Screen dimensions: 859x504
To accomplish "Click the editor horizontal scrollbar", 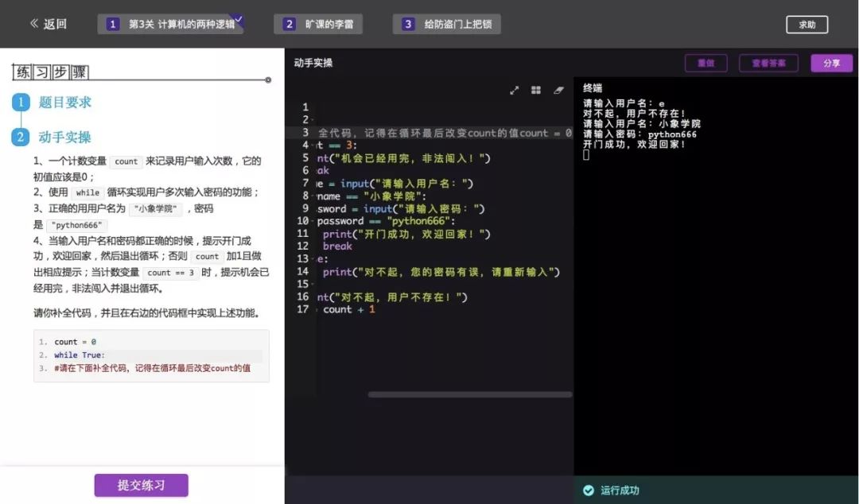I will [470, 394].
